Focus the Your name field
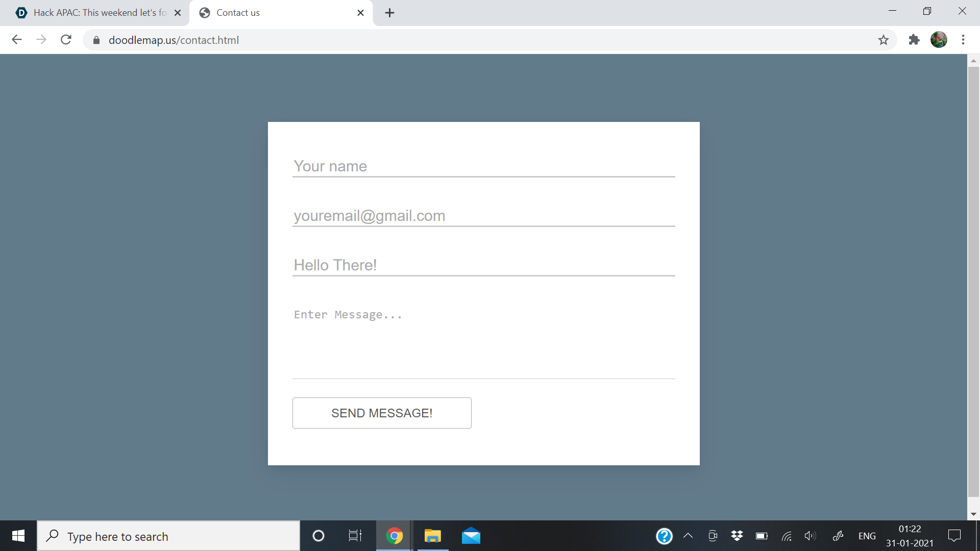The height and width of the screenshot is (551, 980). pyautogui.click(x=483, y=166)
